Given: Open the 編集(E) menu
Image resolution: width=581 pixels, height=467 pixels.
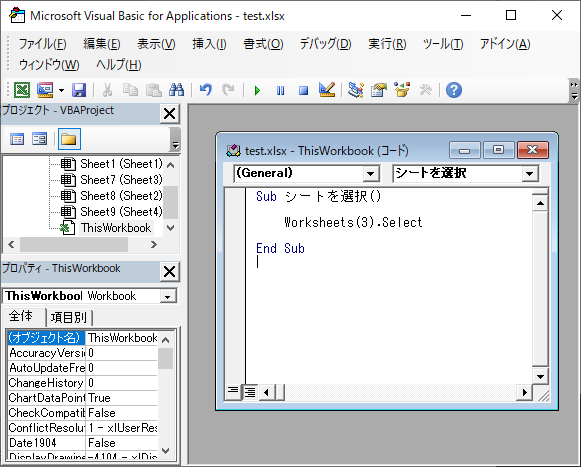Looking at the screenshot, I should point(102,44).
